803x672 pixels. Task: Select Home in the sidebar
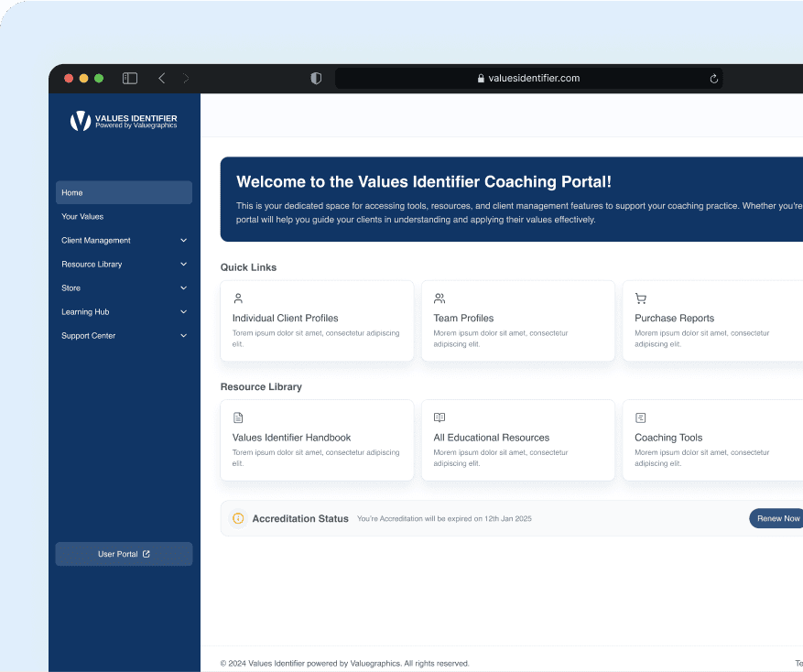pos(124,192)
